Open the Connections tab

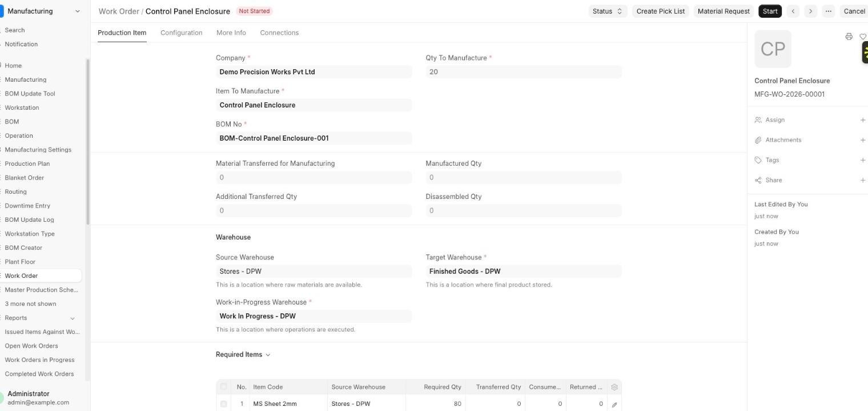coord(279,33)
